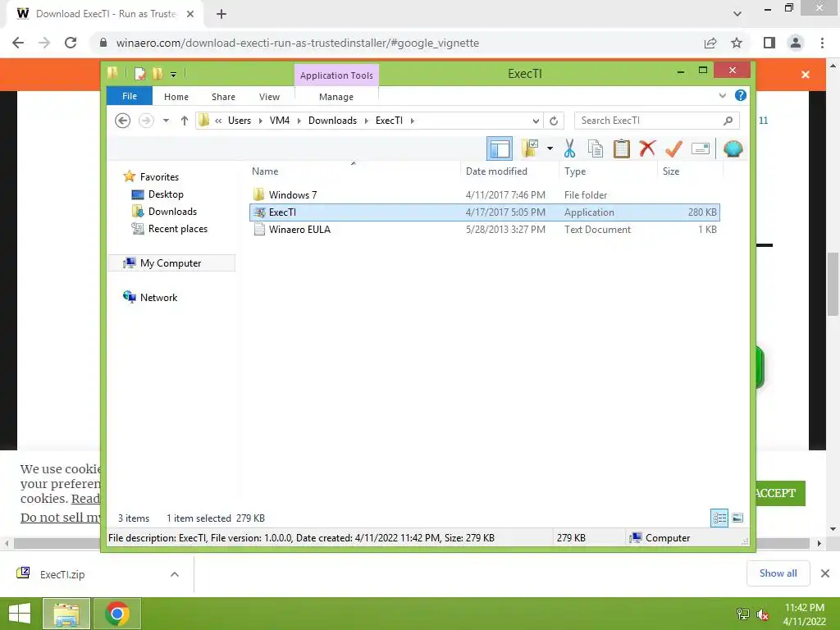Select Network in navigation pane
This screenshot has height=630, width=840.
point(158,297)
